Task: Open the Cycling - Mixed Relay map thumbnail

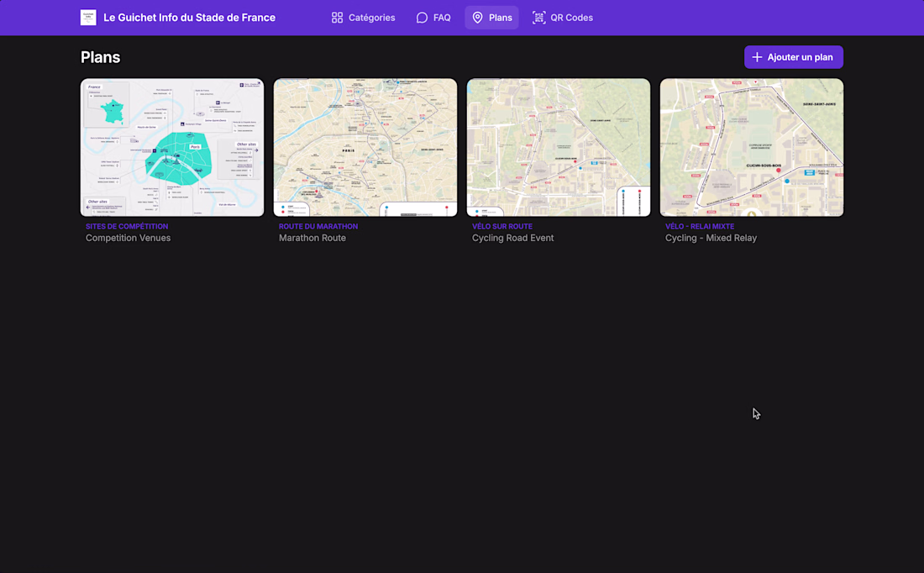Action: point(751,147)
